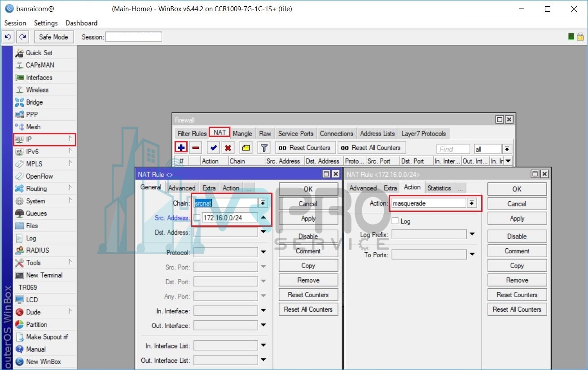
Task: Expand the To Ports field
Action: click(x=472, y=255)
